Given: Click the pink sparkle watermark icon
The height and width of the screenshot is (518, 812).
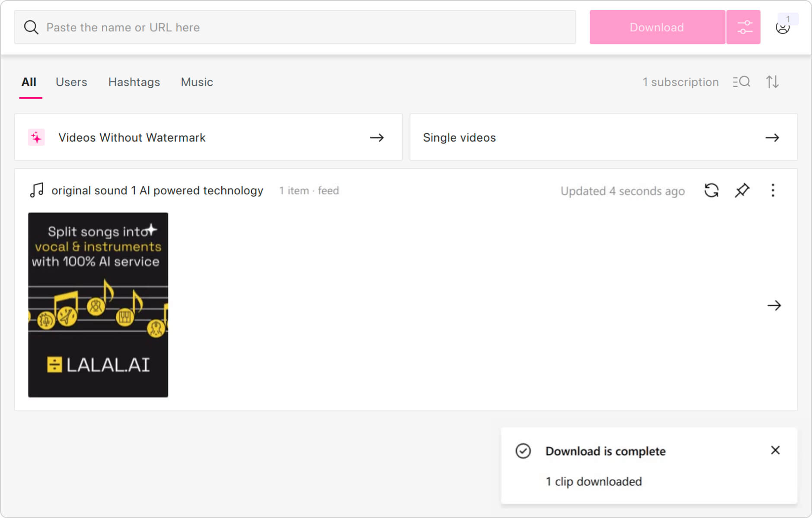Looking at the screenshot, I should (x=36, y=138).
